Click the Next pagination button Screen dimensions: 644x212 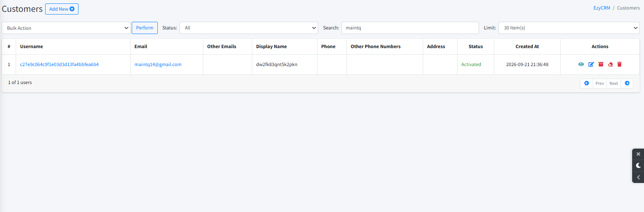click(614, 83)
